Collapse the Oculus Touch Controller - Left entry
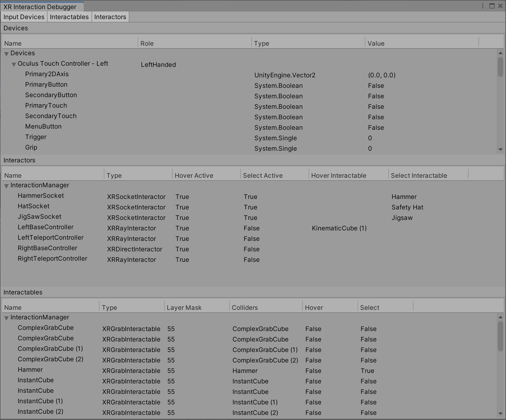 (14, 64)
